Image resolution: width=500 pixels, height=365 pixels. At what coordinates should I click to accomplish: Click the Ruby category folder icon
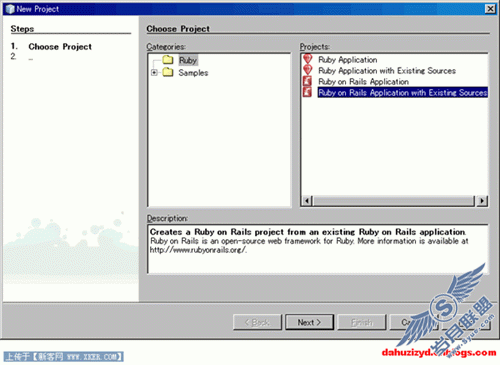click(168, 60)
